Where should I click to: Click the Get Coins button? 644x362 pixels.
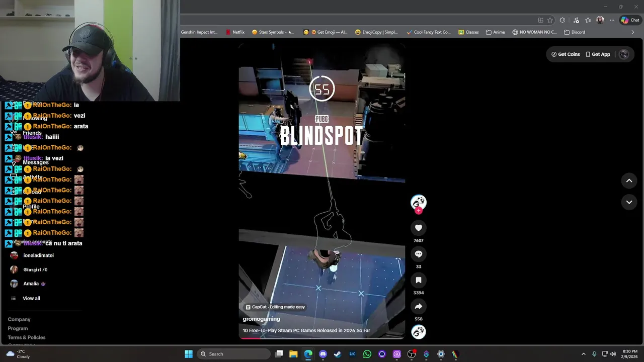pyautogui.click(x=566, y=54)
